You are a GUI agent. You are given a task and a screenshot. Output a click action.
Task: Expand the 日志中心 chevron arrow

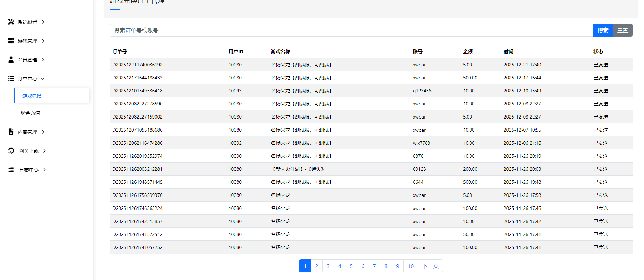tap(44, 170)
